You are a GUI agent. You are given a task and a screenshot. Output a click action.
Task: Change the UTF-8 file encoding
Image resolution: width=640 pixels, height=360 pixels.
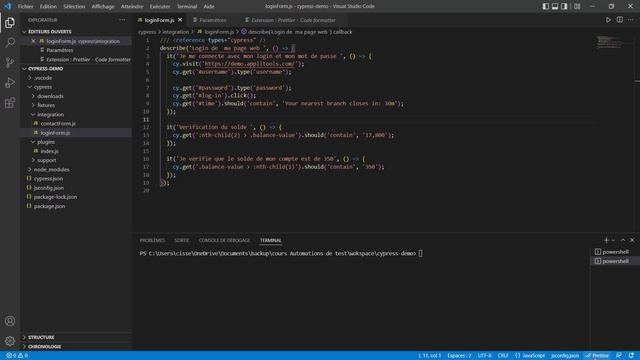point(484,356)
